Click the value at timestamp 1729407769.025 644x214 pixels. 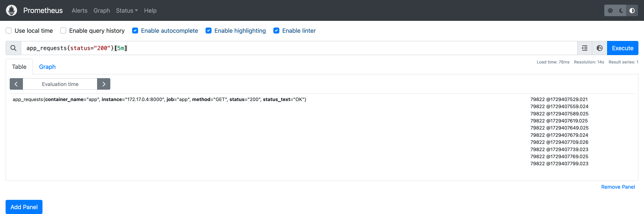pos(559,156)
